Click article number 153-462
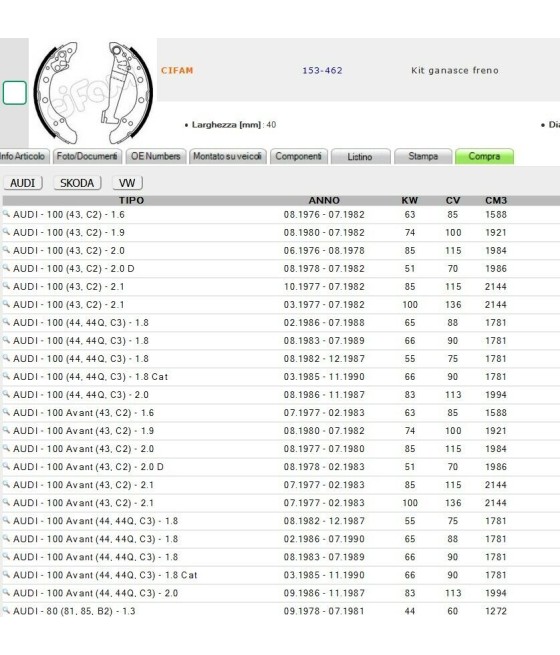Screen dimensions: 560x655 (x=322, y=71)
